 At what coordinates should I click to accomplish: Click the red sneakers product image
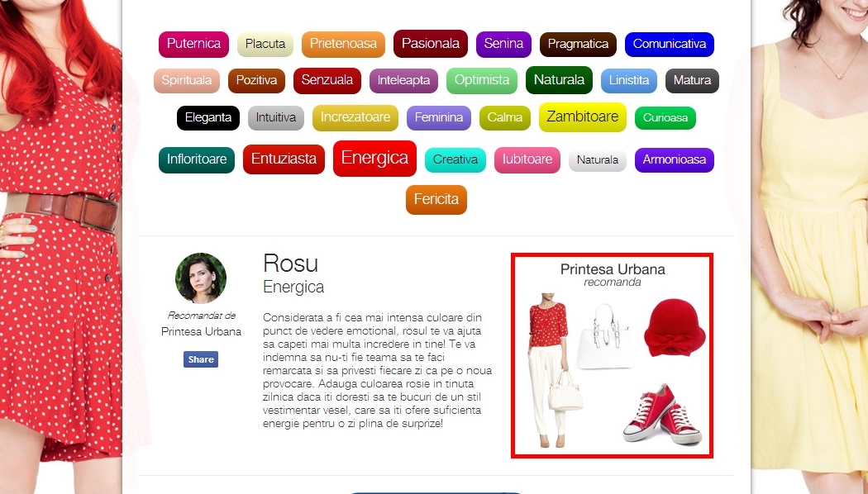(x=663, y=413)
